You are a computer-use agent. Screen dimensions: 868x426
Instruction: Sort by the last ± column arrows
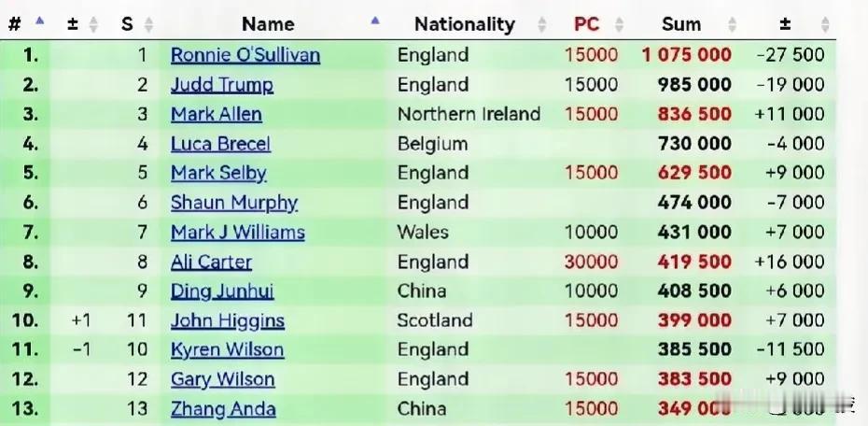point(825,24)
